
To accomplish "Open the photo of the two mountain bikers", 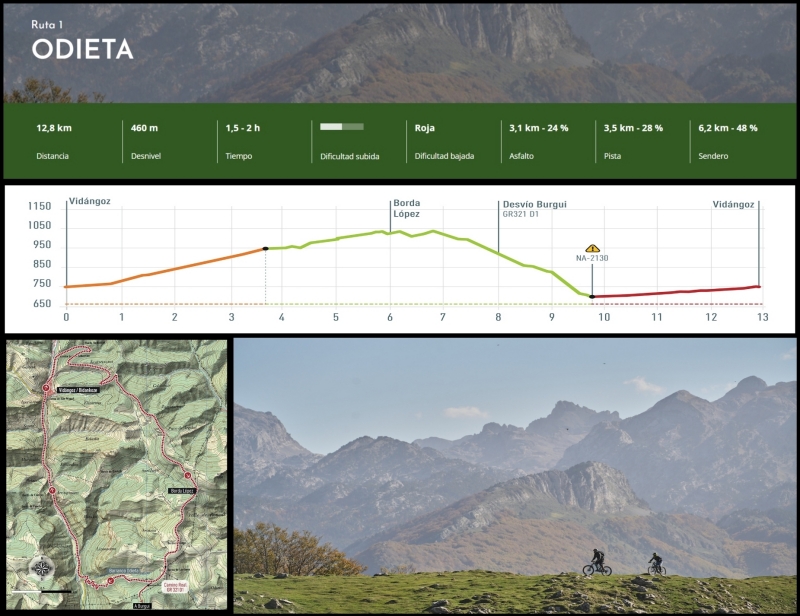I will pos(515,475).
